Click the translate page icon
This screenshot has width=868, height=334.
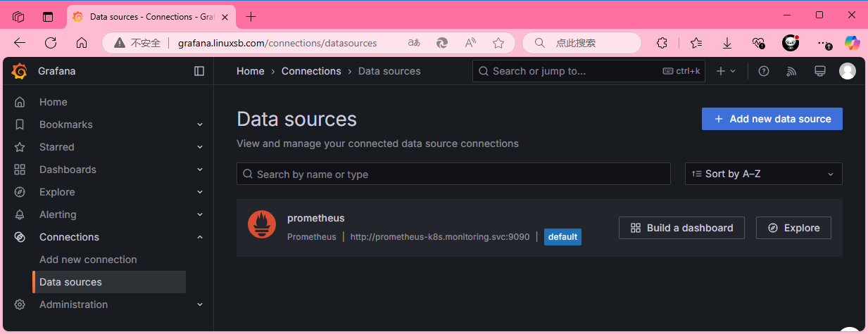414,43
